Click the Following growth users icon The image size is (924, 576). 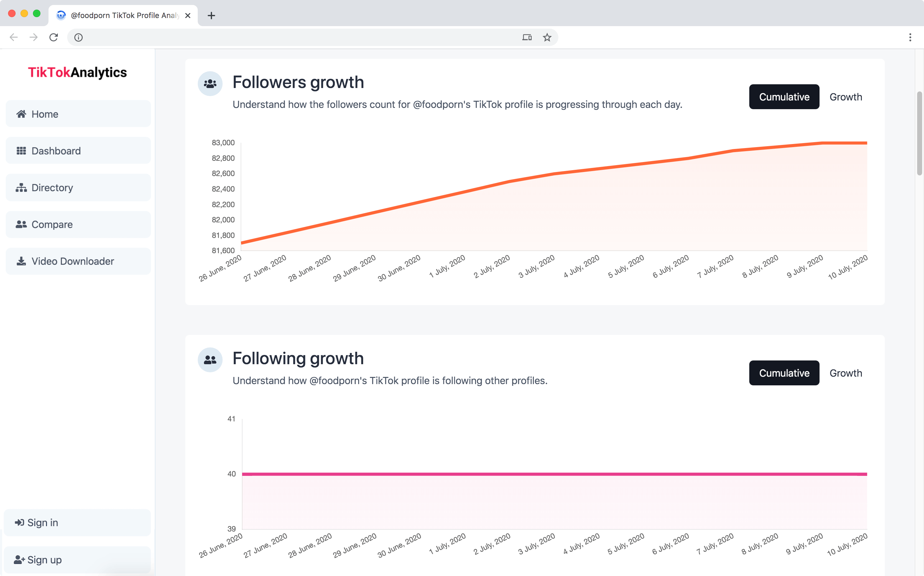pos(210,360)
